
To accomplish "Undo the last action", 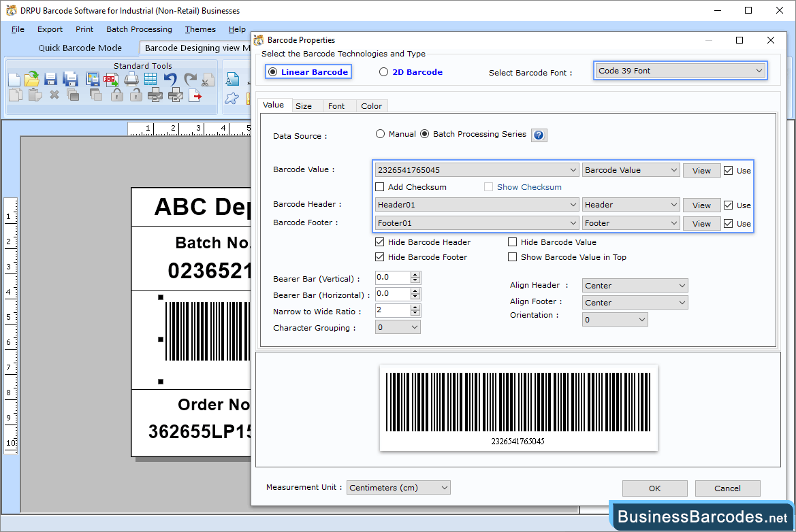I will tap(170, 79).
